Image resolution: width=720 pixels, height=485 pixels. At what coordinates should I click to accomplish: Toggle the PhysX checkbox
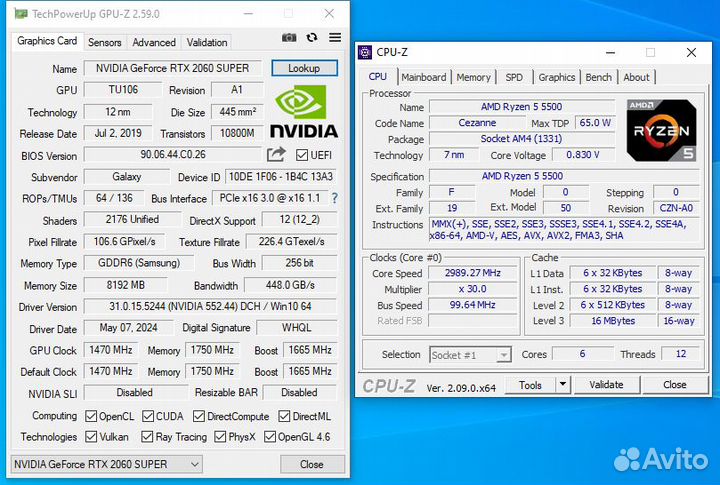tap(220, 437)
